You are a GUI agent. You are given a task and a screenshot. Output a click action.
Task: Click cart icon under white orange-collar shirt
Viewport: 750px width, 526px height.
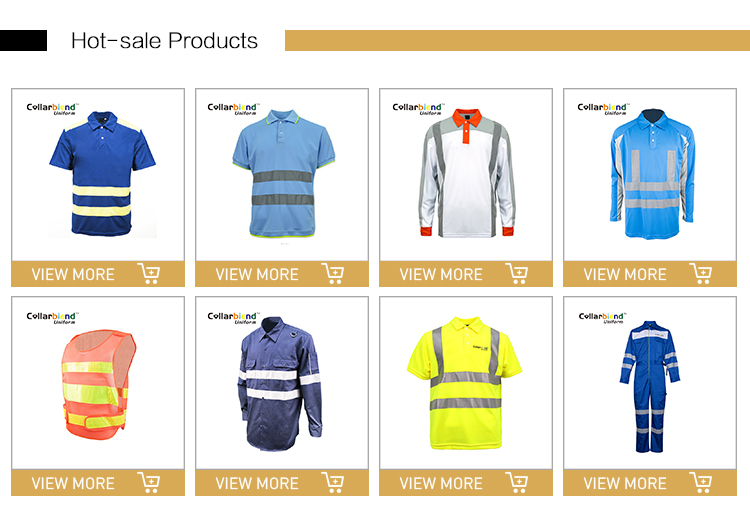[517, 274]
